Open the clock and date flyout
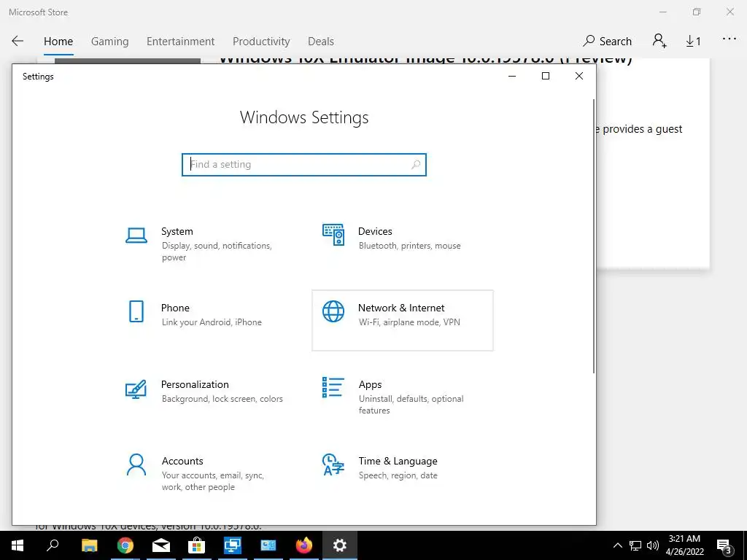Viewport: 747px width, 560px height. 684,545
